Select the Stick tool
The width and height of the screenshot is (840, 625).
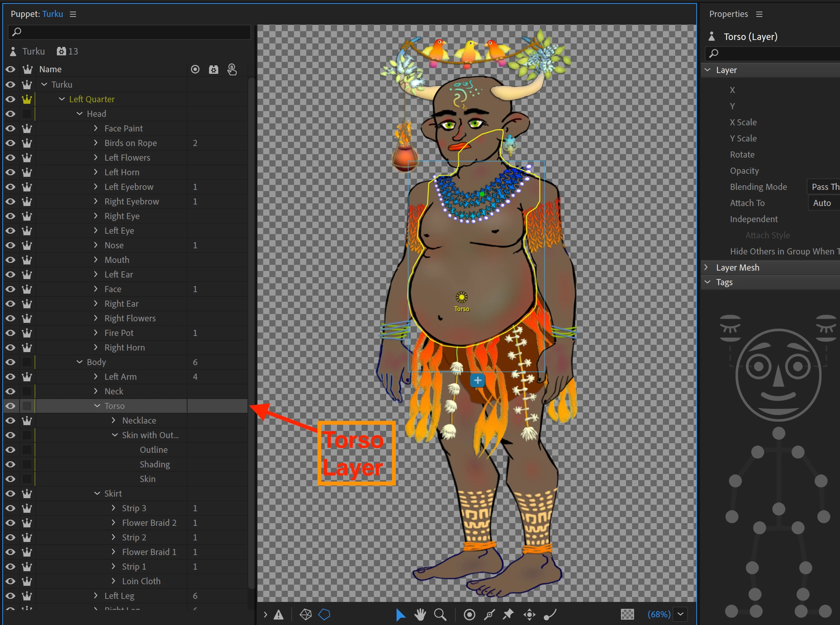[489, 615]
